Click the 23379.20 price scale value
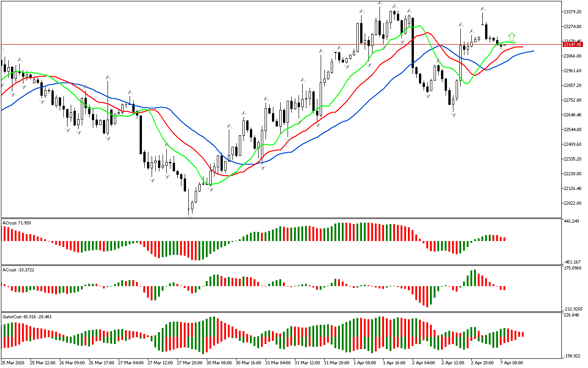 [x=574, y=11]
